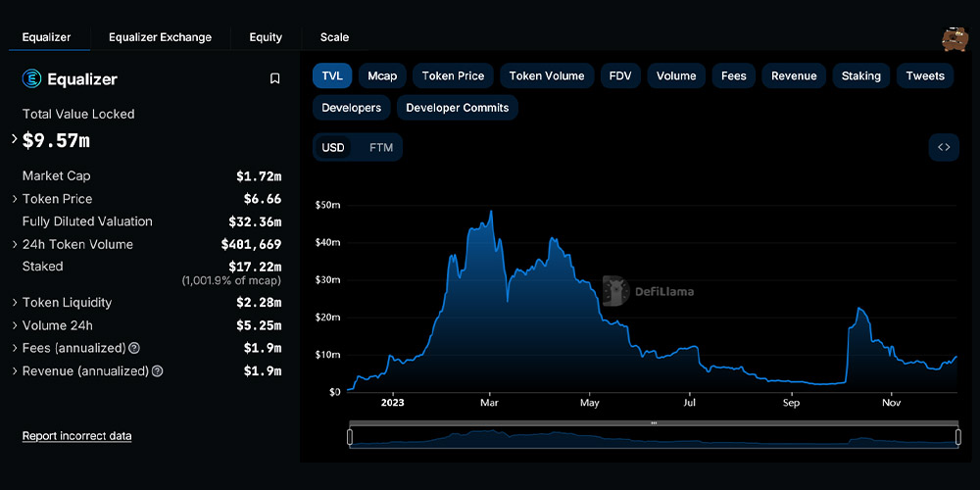Screen dimensions: 980x490
Task: Expand the Token Liquidity details
Action: [15, 303]
